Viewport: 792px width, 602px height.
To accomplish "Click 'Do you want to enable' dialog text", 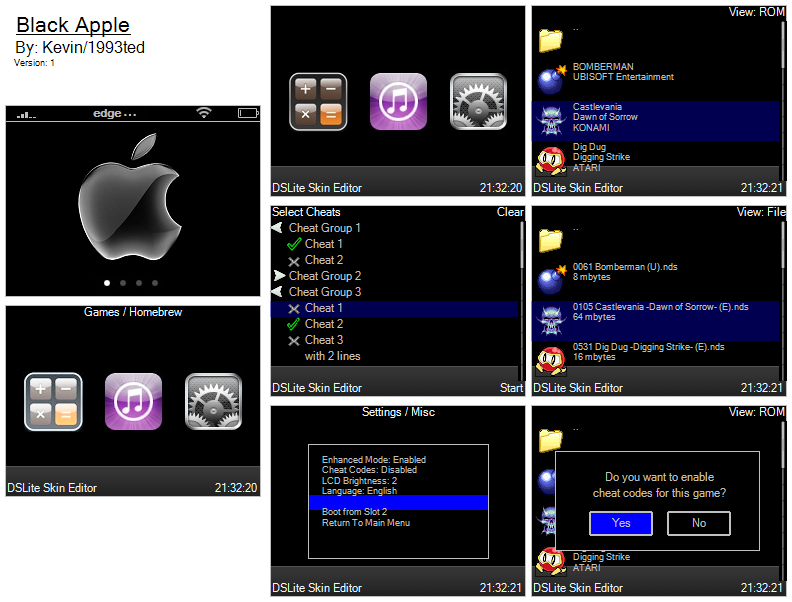I will click(x=659, y=477).
